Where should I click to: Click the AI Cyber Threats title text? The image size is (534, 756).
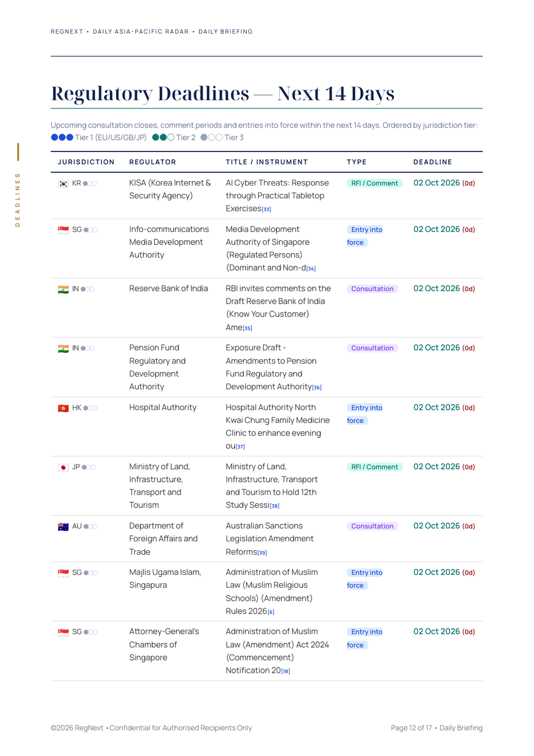tap(277, 196)
